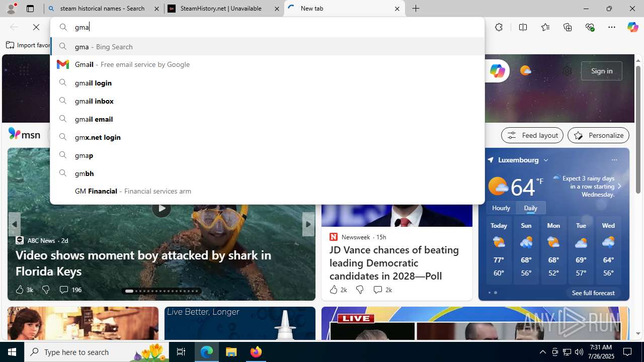Click the page vertical scrollbar thumb
The height and width of the screenshot is (362, 644).
tap(638, 130)
